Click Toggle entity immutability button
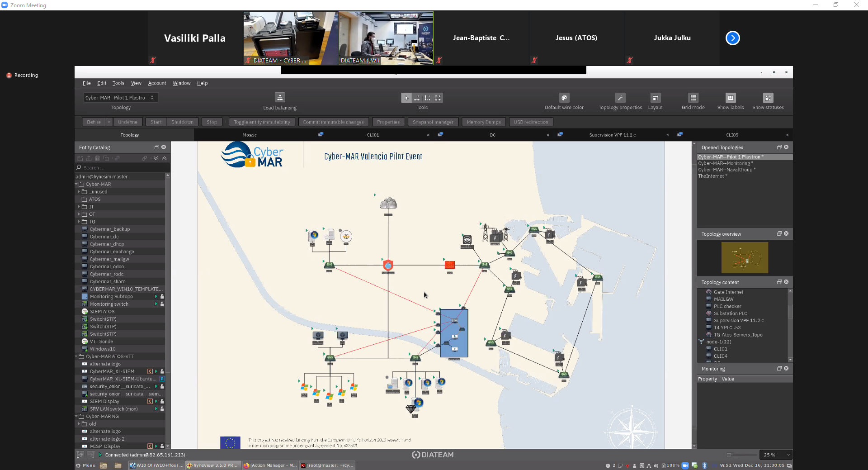 pos(262,122)
